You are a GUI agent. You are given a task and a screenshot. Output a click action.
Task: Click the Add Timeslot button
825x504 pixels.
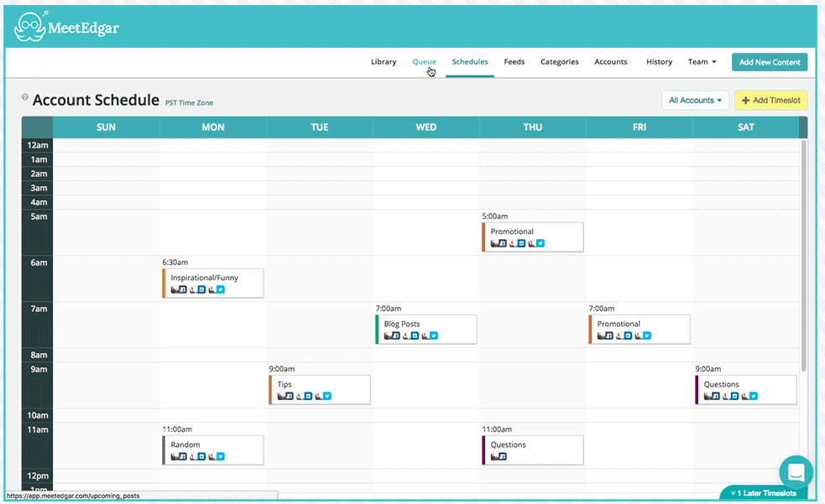click(x=770, y=101)
